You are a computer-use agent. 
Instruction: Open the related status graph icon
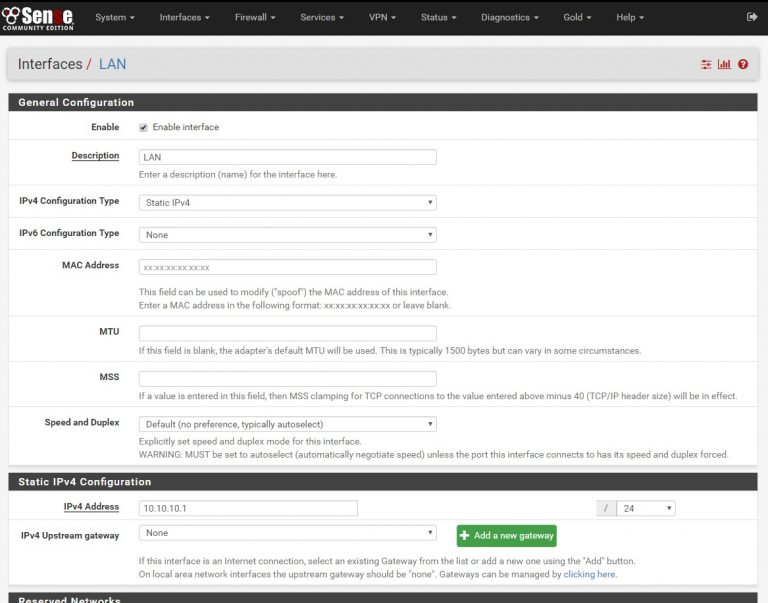pos(724,64)
